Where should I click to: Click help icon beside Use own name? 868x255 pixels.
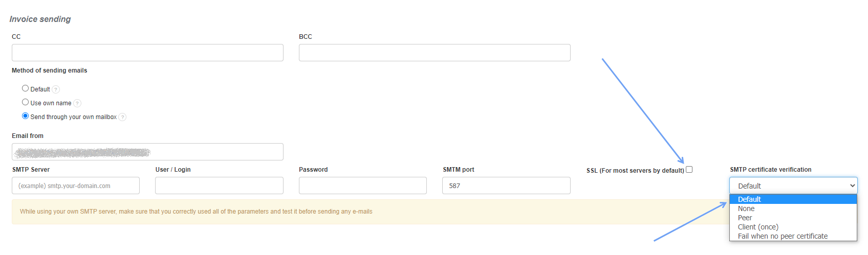tap(77, 103)
